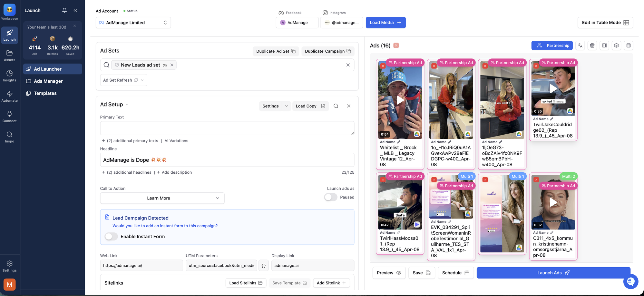Click the search icon in Ad Setup header
Screen dimensions: 644x296
(336, 106)
